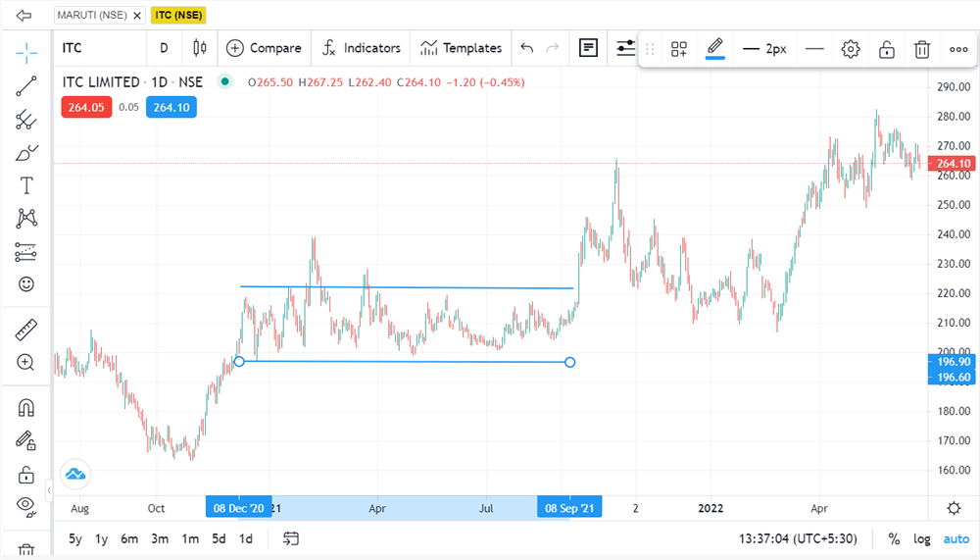The image size is (980, 560).
Task: Select the trend line drawing tool
Action: point(26,85)
